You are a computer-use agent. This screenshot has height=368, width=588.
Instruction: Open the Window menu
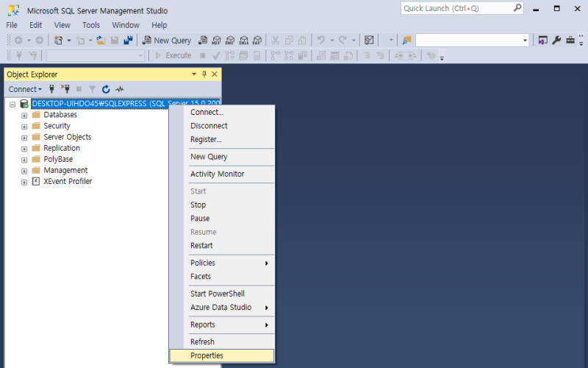tap(126, 25)
